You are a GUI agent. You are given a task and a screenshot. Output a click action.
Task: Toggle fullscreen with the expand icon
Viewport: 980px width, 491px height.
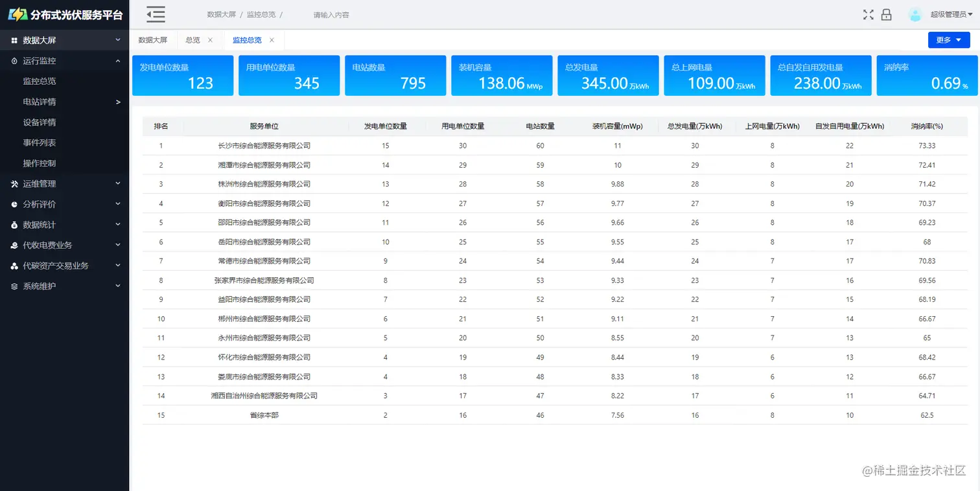click(x=869, y=15)
